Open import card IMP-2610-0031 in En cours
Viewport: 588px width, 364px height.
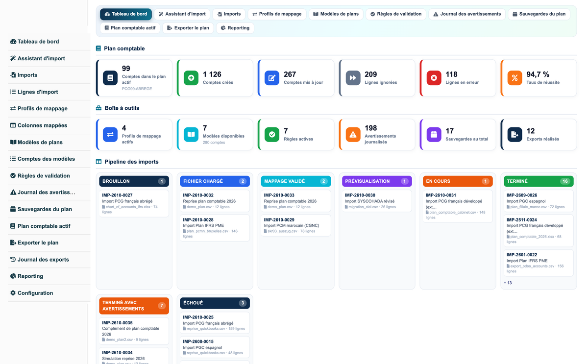point(458,206)
